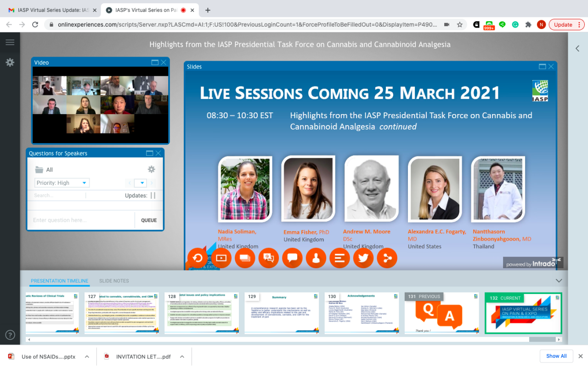Click Show All downloads button
This screenshot has height=368, width=588.
point(556,356)
